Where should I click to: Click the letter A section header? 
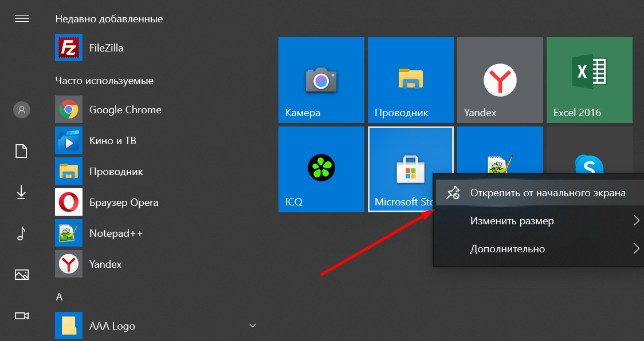point(59,297)
